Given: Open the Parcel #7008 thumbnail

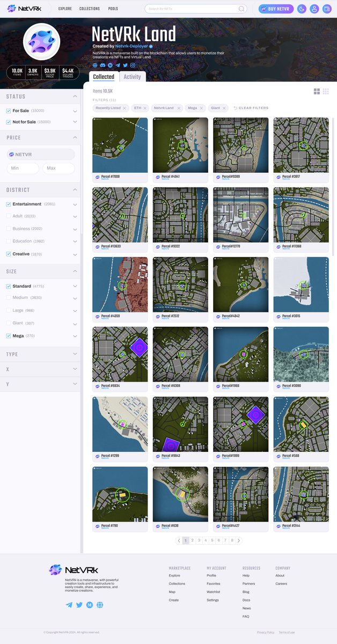Looking at the screenshot, I should (120, 145).
